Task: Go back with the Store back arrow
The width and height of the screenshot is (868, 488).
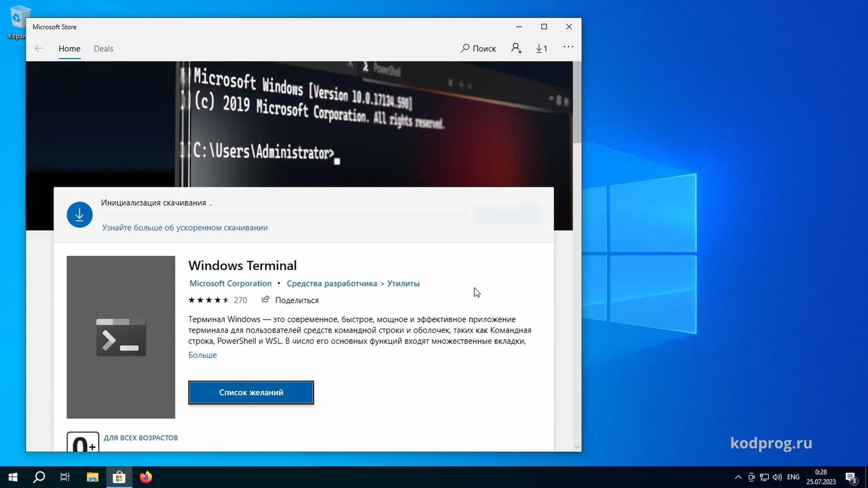Action: click(x=39, y=48)
